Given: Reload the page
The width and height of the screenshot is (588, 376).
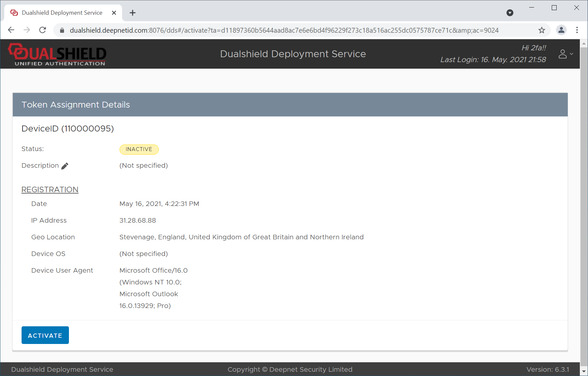Looking at the screenshot, I should click(x=42, y=30).
